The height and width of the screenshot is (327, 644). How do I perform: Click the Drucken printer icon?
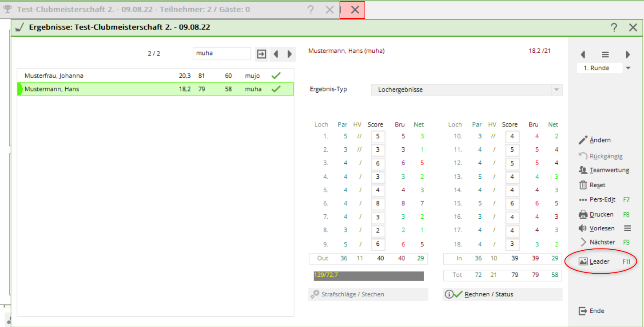click(583, 214)
